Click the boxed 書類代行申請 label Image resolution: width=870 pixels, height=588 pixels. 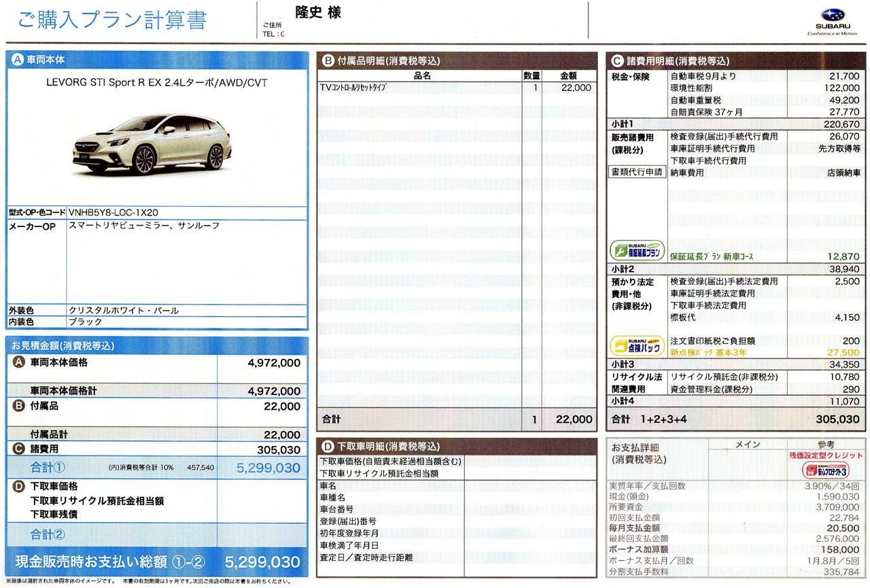tap(637, 172)
